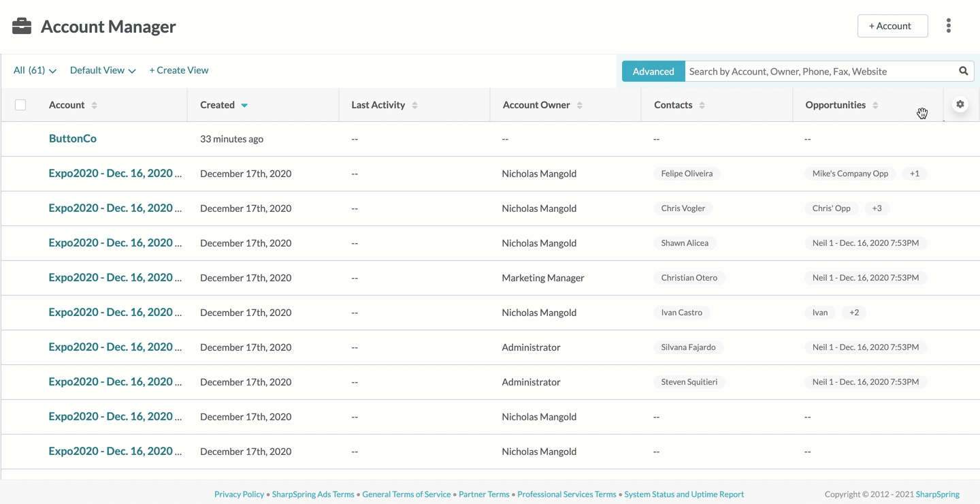Expand the +2 more opportunities chip

(854, 313)
